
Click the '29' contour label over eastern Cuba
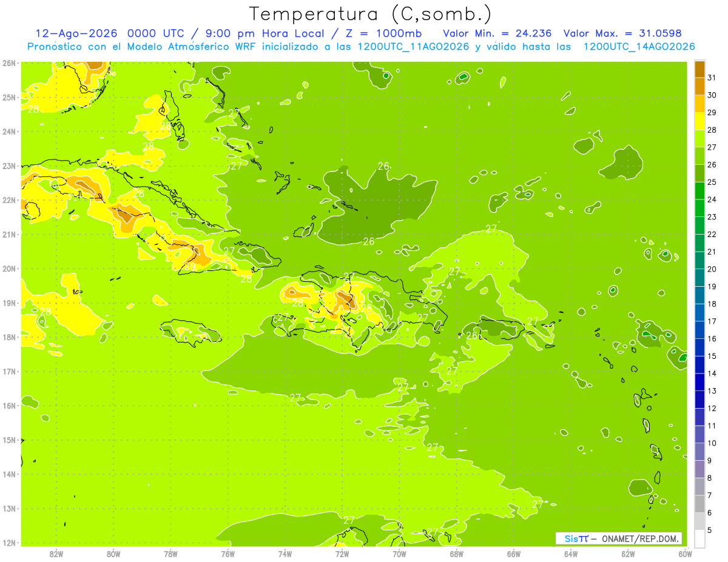[x=190, y=267]
